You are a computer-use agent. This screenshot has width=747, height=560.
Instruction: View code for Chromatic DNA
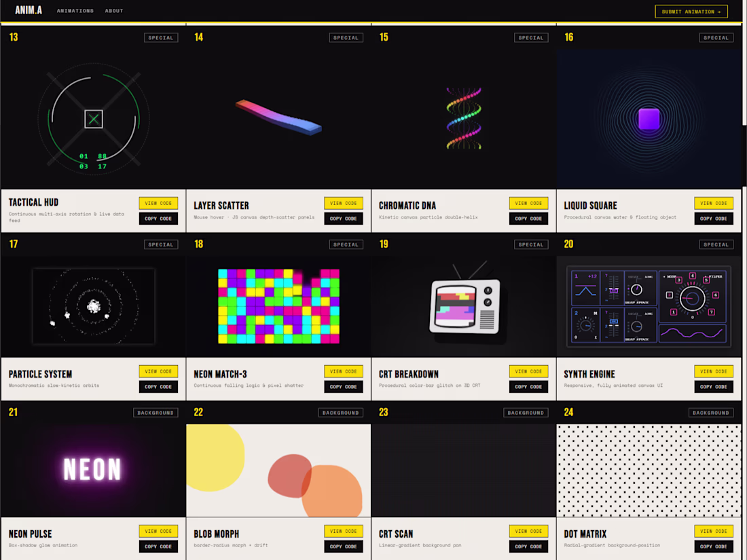[528, 203]
